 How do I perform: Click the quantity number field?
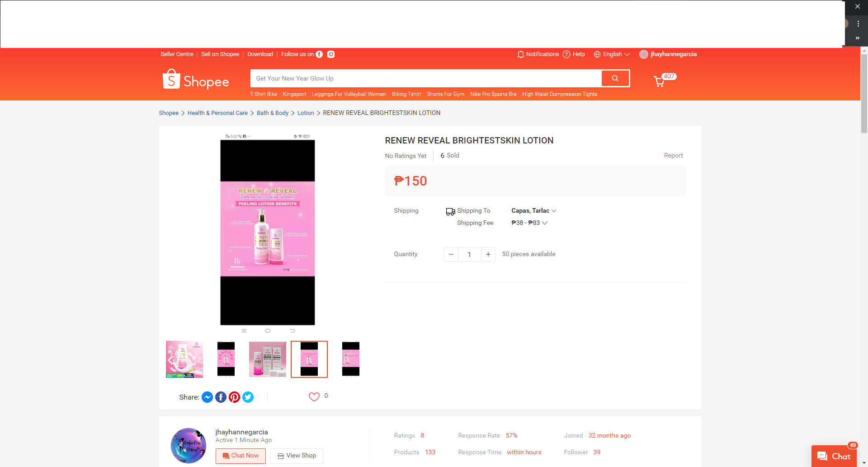click(469, 254)
